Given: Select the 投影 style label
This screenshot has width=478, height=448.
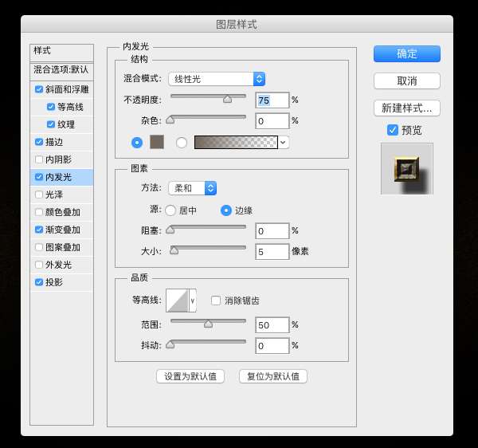Looking at the screenshot, I should click(54, 282).
